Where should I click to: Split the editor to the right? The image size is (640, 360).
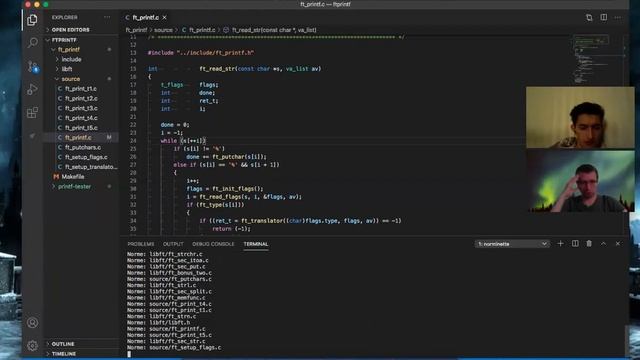pyautogui.click(x=603, y=17)
